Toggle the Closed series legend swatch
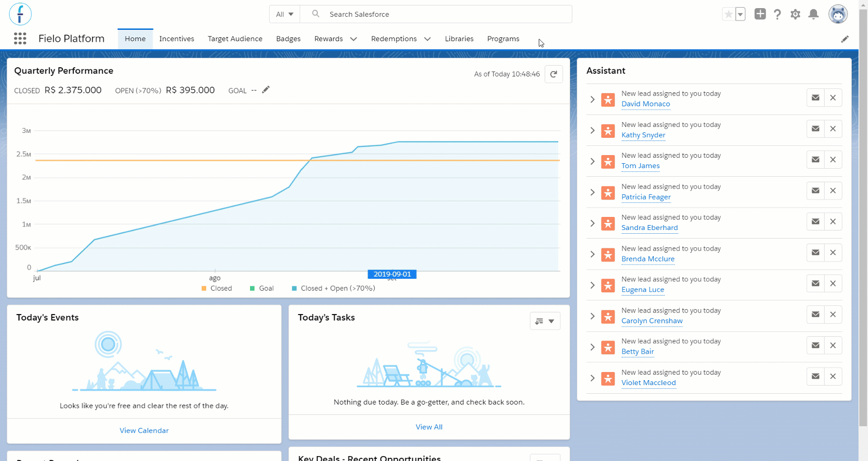Screen dimensions: 868x461 [x=204, y=289]
